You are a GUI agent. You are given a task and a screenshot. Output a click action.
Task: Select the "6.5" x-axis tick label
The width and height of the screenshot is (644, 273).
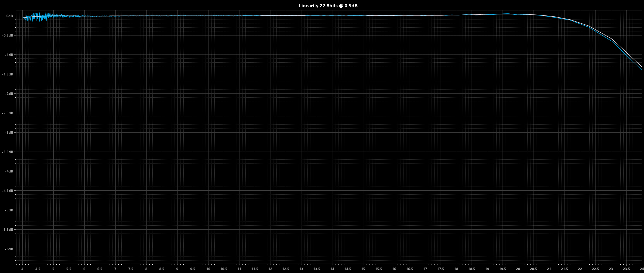pos(100,269)
